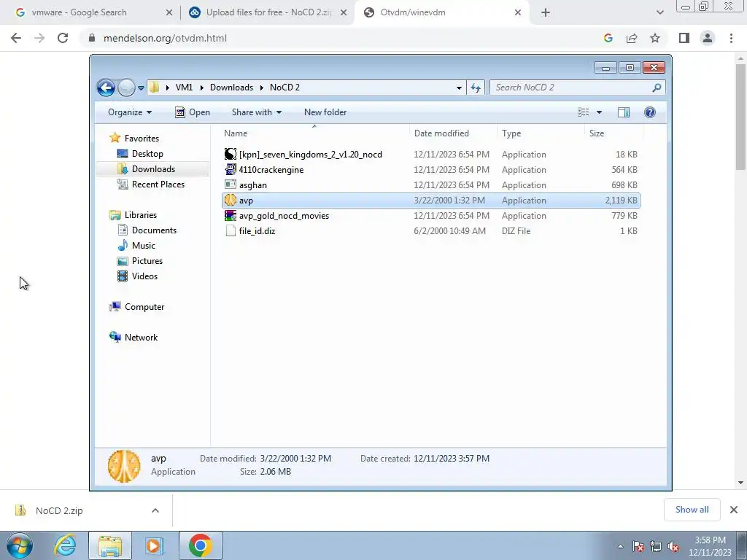Expand the view options dropdown arrow
The height and width of the screenshot is (560, 747).
point(600,112)
